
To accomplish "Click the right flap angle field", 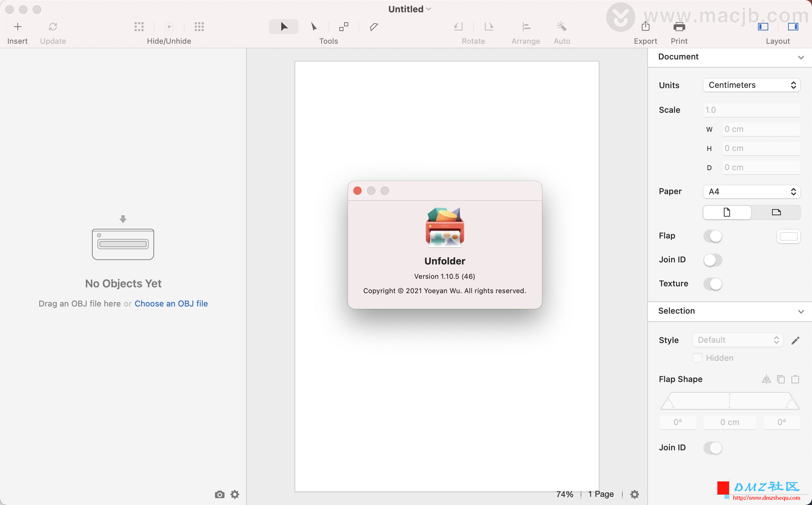I will [x=782, y=422].
